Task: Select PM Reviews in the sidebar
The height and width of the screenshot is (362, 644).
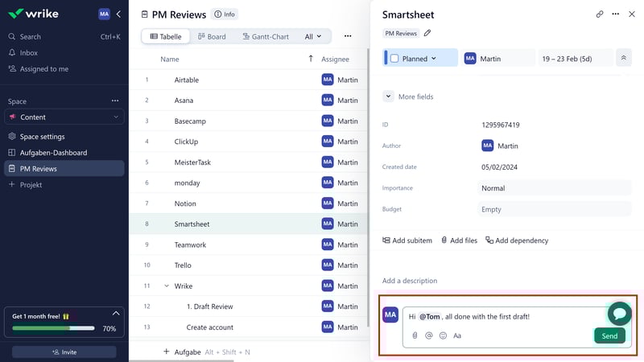Action: click(x=64, y=169)
